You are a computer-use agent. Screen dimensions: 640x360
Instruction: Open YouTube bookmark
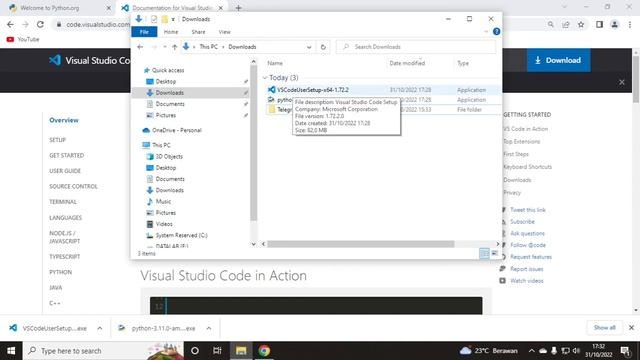pyautogui.click(x=23, y=39)
